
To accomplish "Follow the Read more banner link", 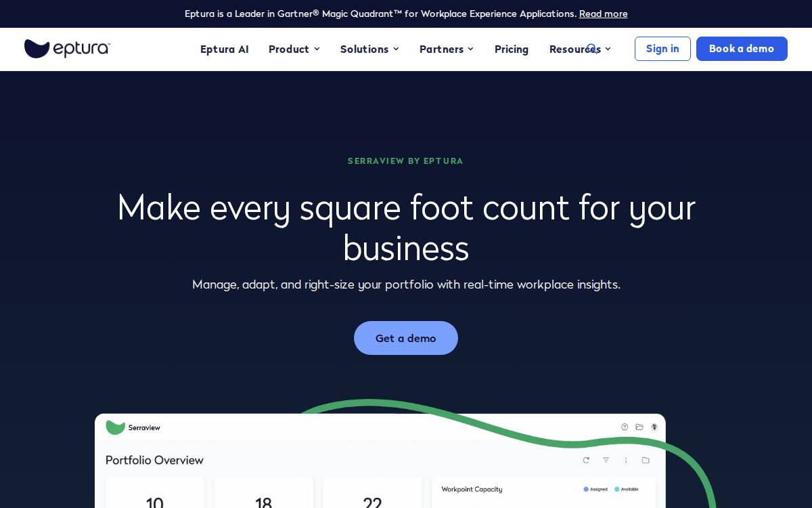I will (x=604, y=14).
